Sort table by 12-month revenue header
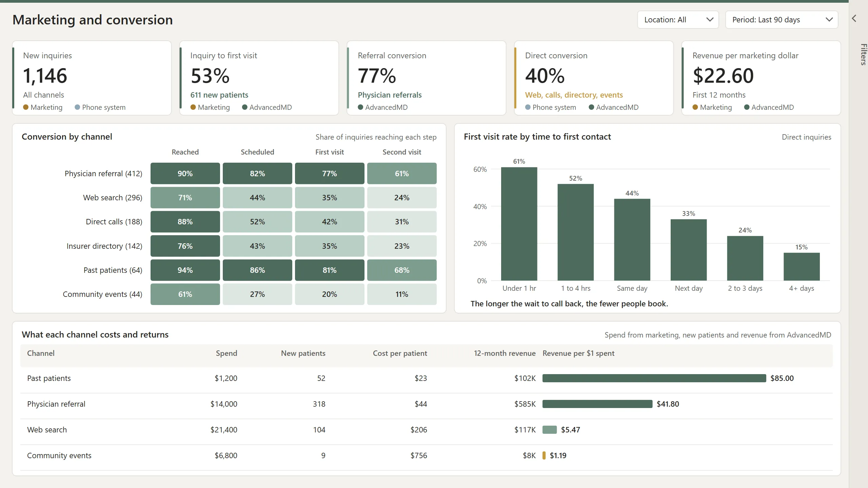The height and width of the screenshot is (488, 868). 505,353
